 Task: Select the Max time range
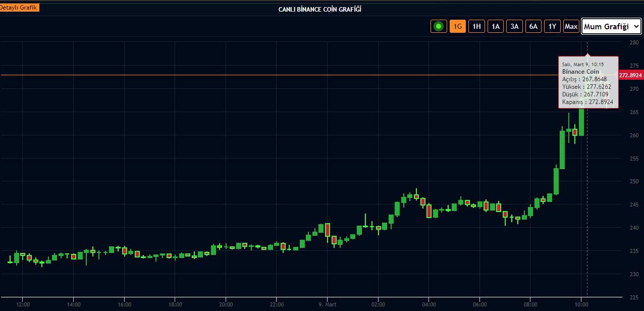[x=571, y=26]
